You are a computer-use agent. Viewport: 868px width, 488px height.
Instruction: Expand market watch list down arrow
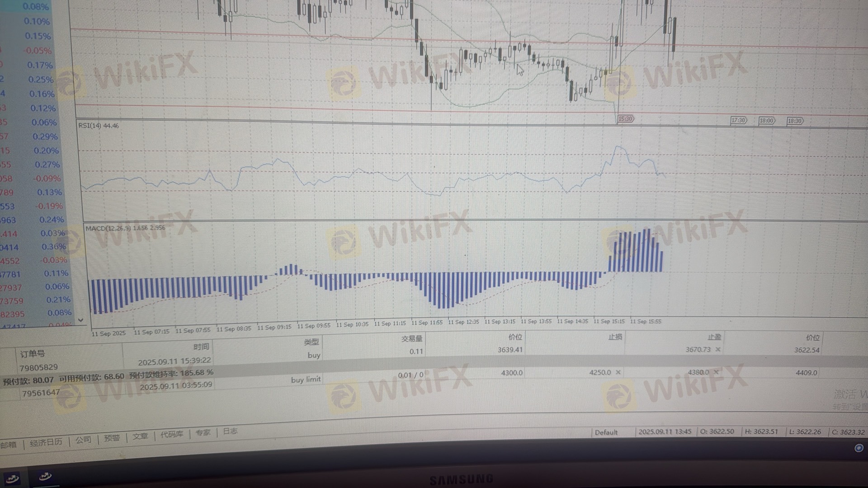pos(80,320)
